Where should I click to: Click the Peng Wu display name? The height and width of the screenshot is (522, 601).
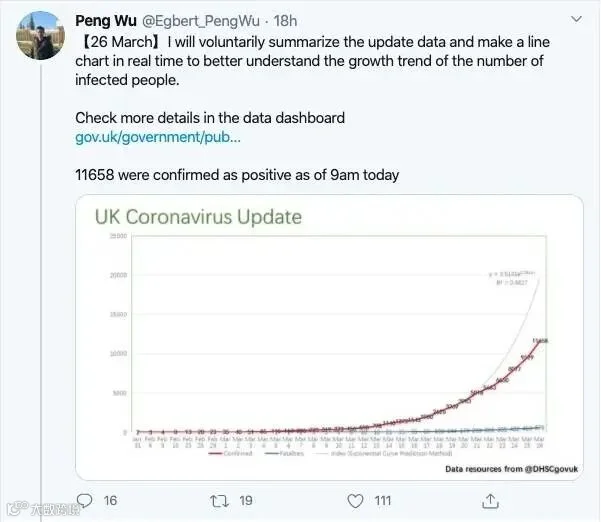point(106,21)
